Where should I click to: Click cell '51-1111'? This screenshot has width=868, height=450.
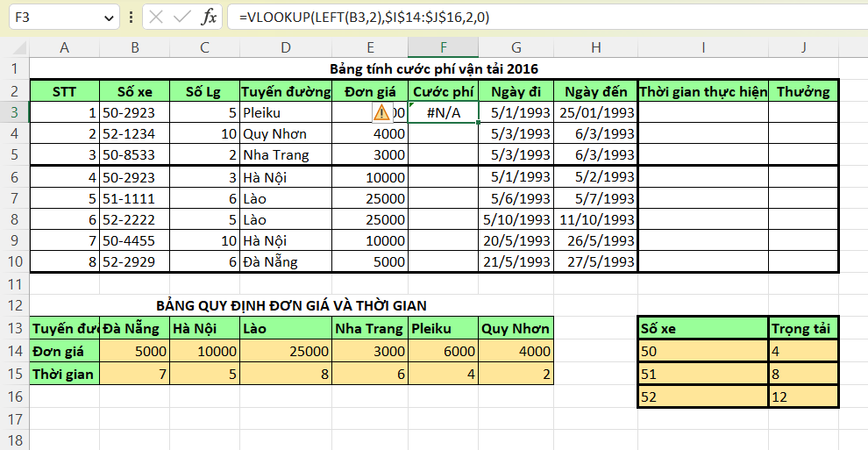(x=134, y=198)
